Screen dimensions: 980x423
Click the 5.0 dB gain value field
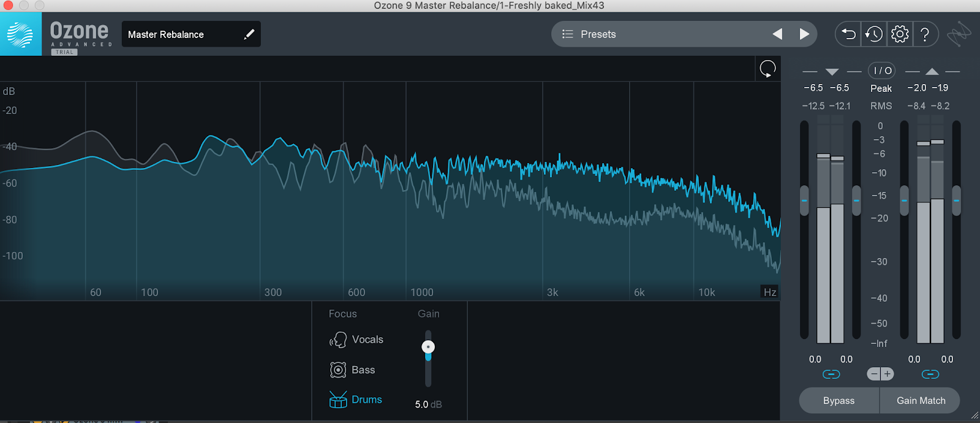point(428,405)
